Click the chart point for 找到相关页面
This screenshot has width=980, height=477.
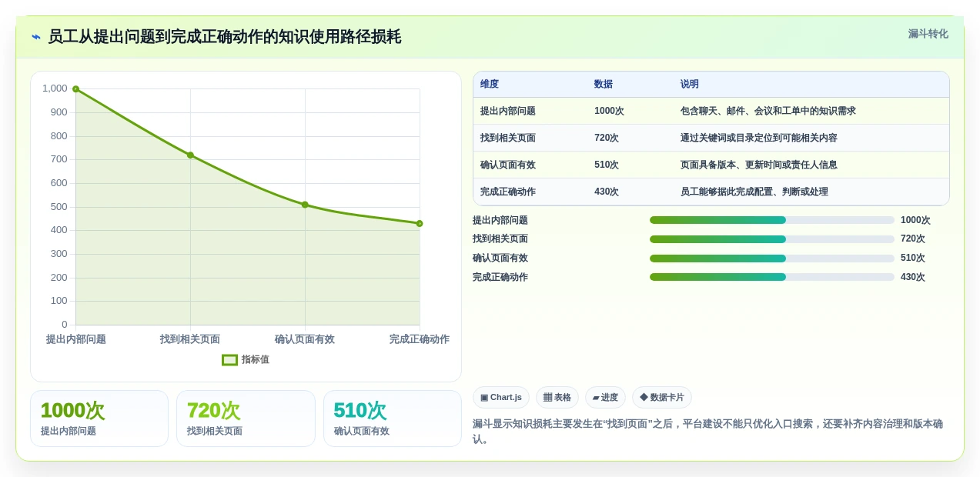pyautogui.click(x=190, y=155)
